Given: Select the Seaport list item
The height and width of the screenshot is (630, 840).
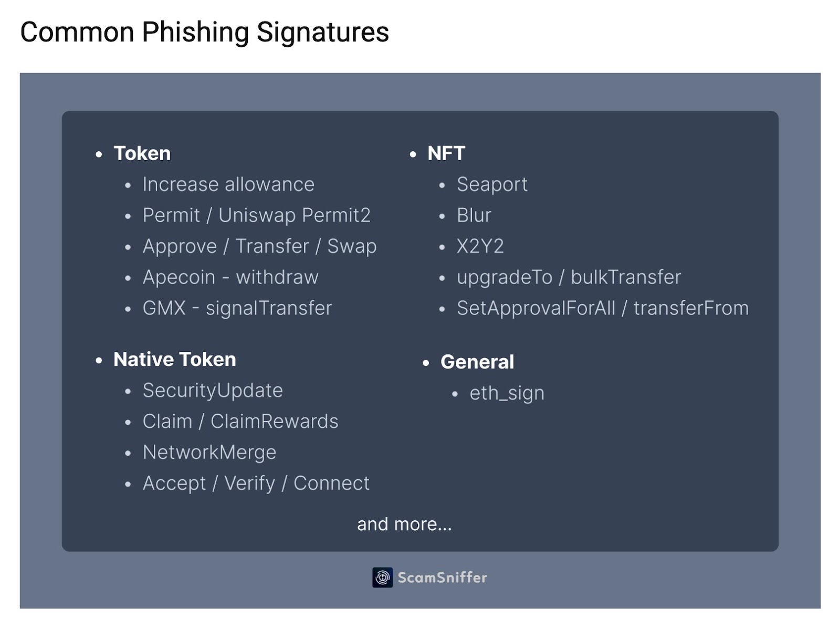Looking at the screenshot, I should (x=492, y=184).
